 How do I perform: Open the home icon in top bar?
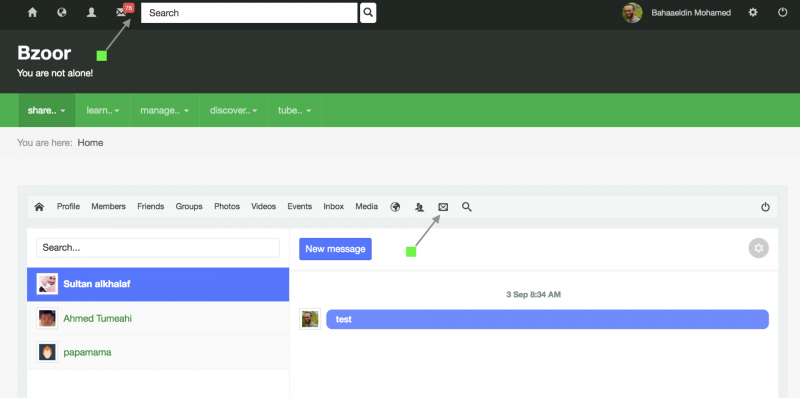click(32, 13)
